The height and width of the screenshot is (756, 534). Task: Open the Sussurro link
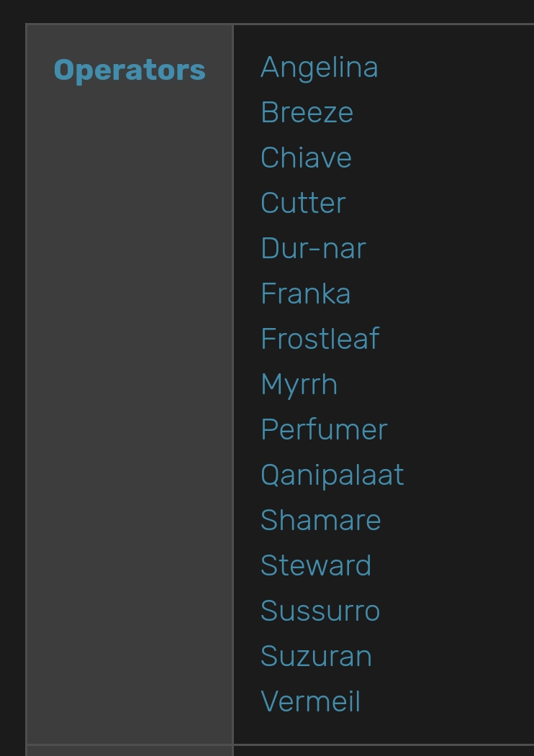[320, 611]
